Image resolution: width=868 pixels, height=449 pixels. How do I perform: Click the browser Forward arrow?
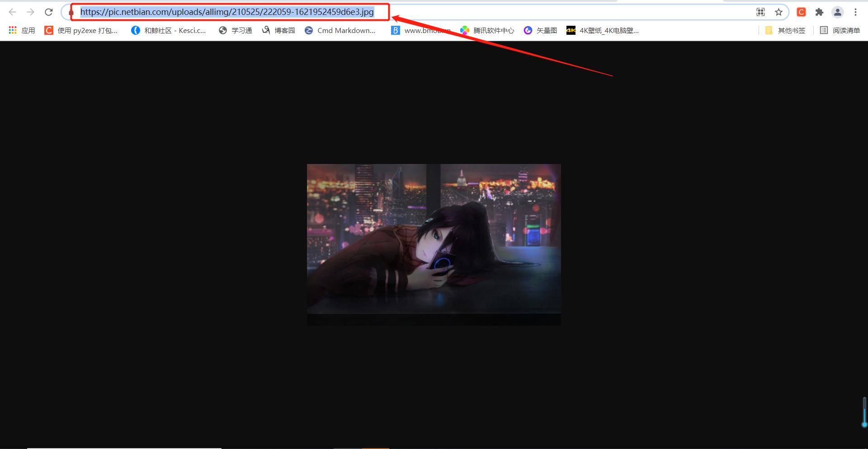(30, 12)
